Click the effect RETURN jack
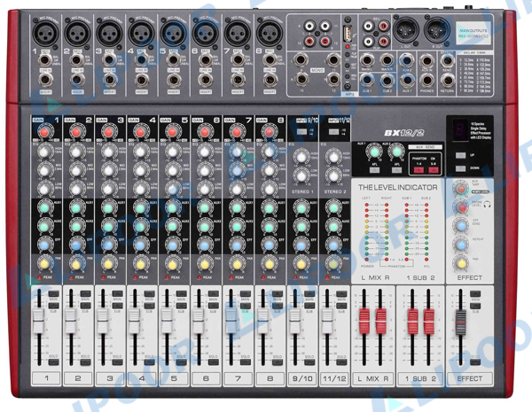 pos(447,81)
